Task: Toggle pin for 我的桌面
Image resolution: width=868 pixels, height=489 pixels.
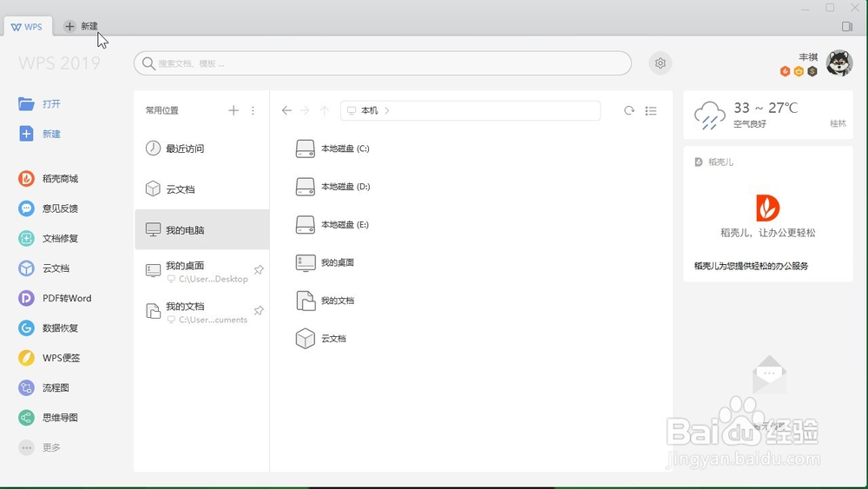Action: coord(259,270)
